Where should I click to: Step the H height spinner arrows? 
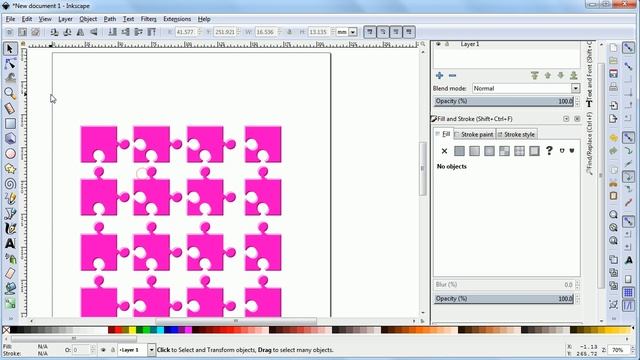pos(333,32)
